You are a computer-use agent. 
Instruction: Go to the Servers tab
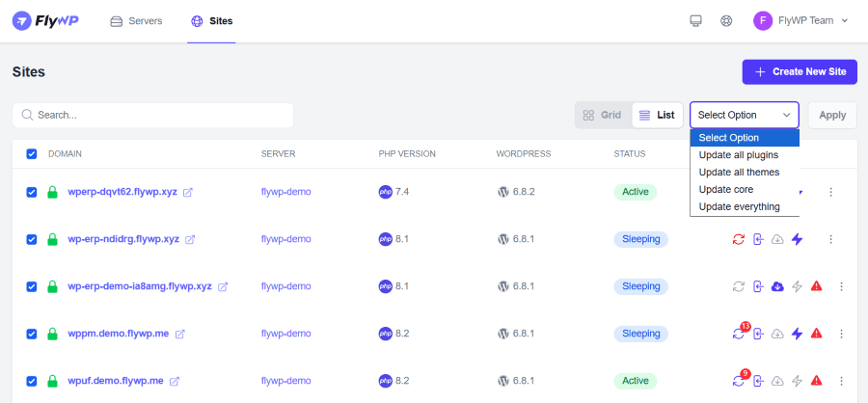(136, 21)
